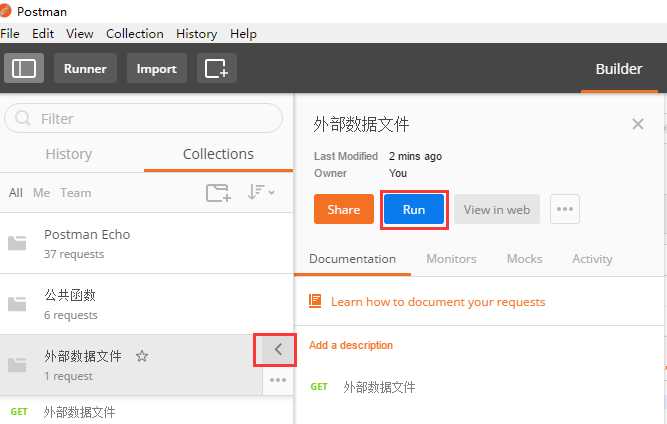Click Add a description link
This screenshot has width=667, height=424.
tap(351, 345)
